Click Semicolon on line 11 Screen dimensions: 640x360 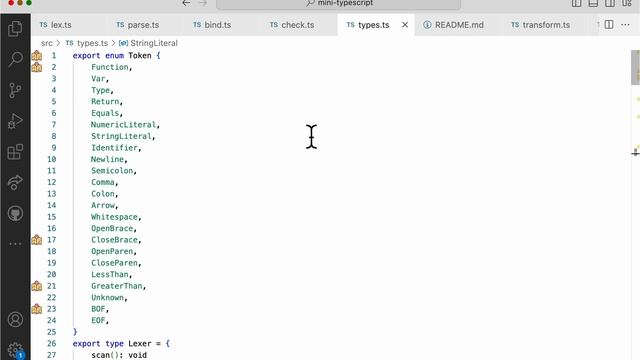(x=112, y=171)
